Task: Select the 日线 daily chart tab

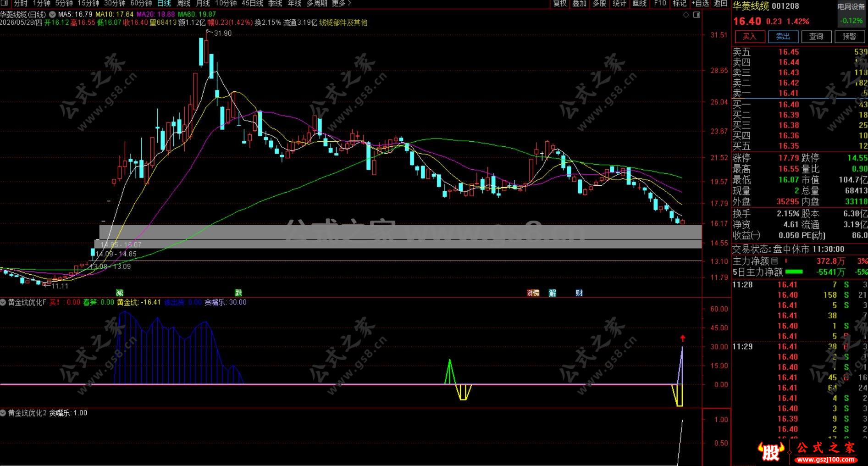Action: click(164, 4)
